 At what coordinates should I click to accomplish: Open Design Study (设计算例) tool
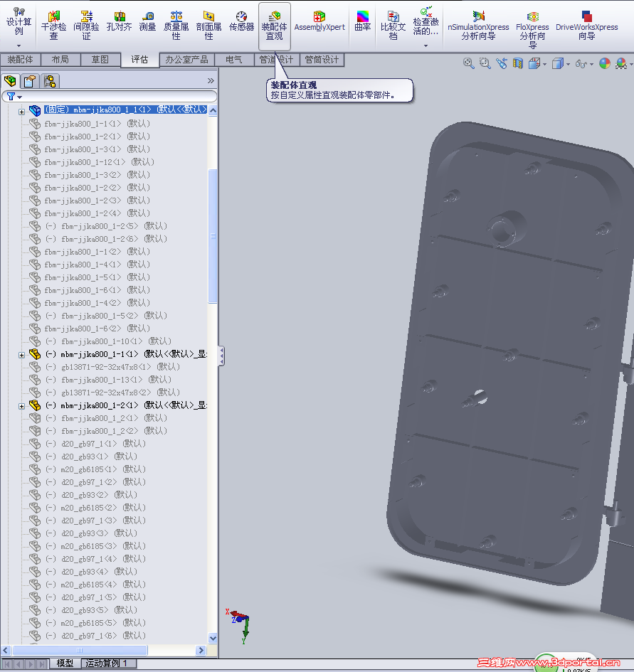click(x=19, y=21)
